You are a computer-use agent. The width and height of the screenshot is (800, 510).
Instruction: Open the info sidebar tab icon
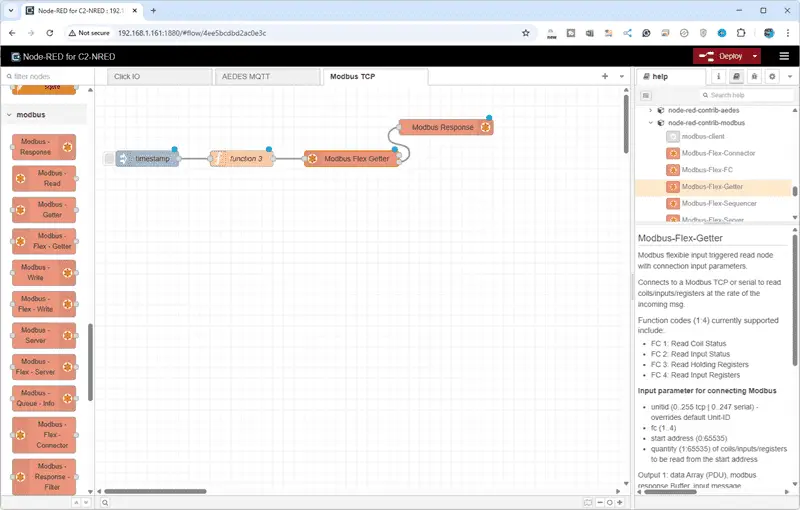pos(718,76)
